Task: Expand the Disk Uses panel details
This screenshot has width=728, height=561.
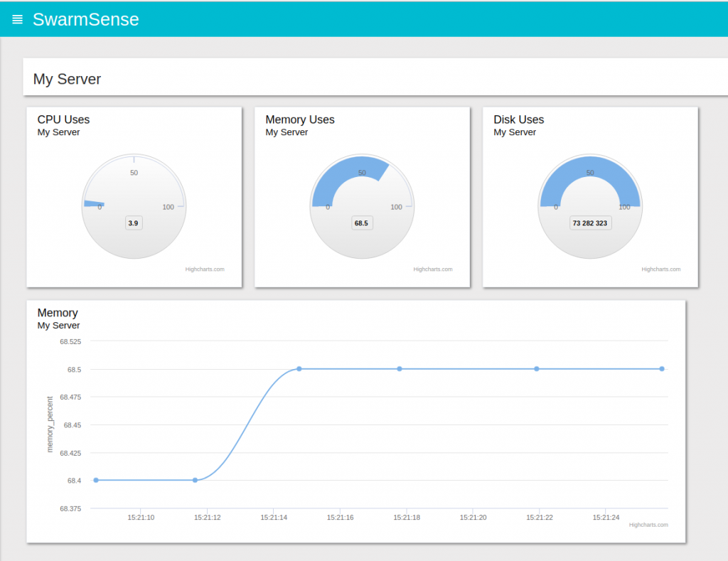Action: point(518,119)
